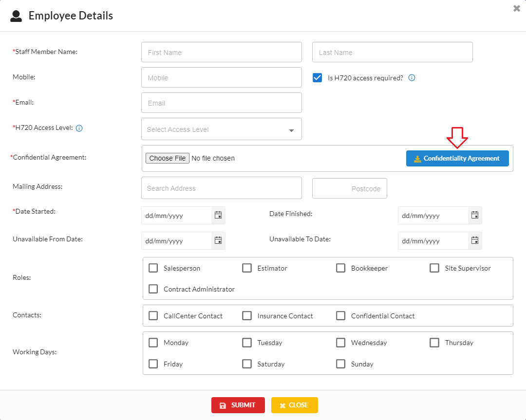Click info icon beside H720 access required
Screen dimensions: 526x420
(412, 78)
